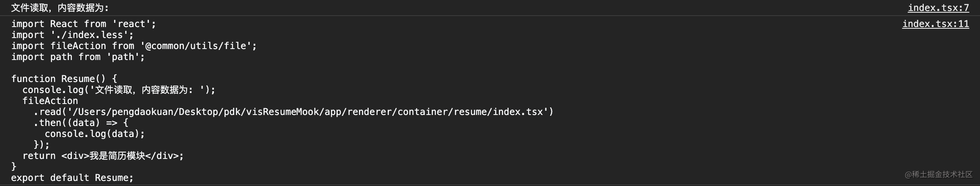Click the 'export default Resume;' line
This screenshot has height=186, width=980.
click(x=72, y=178)
